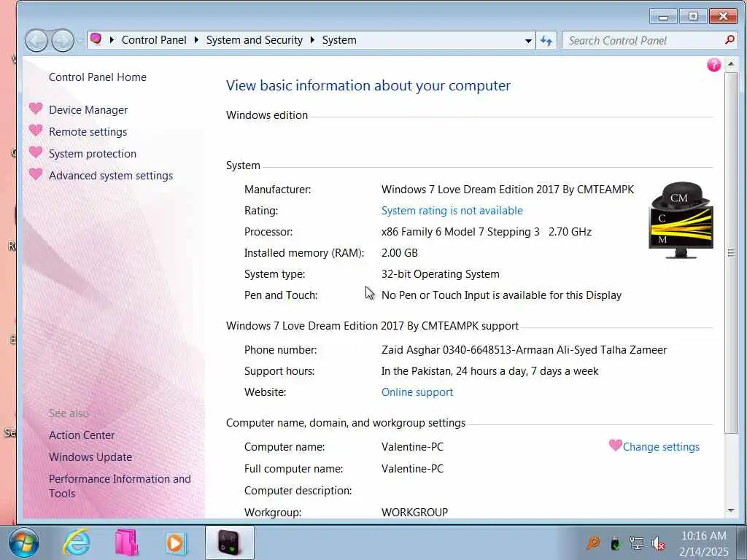Open Change settings for computer name
Viewport: 747px width, 560px height.
661,447
